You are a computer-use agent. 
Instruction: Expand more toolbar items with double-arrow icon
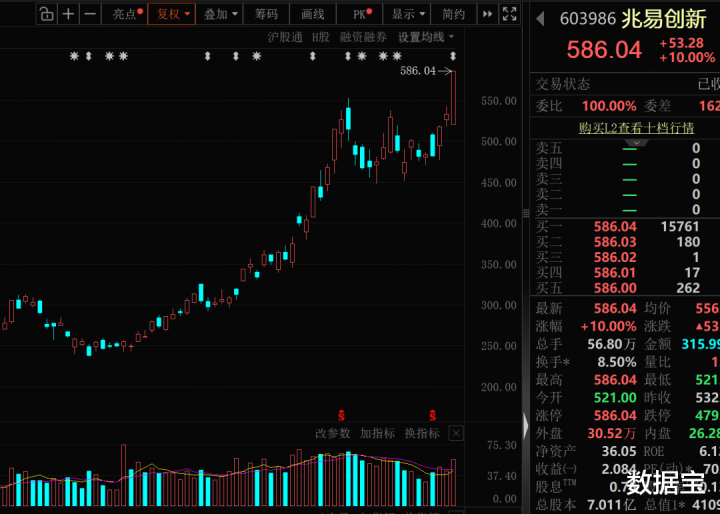[487, 14]
